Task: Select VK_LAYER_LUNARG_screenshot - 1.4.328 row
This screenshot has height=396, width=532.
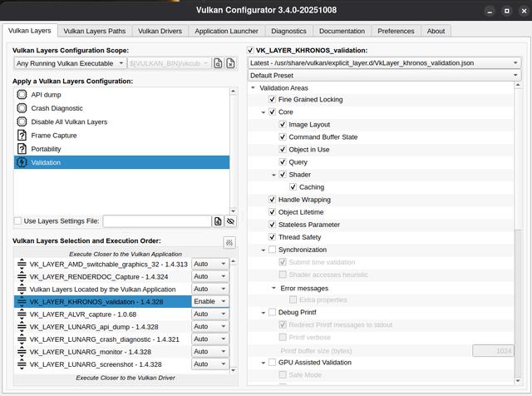Action: (102, 364)
